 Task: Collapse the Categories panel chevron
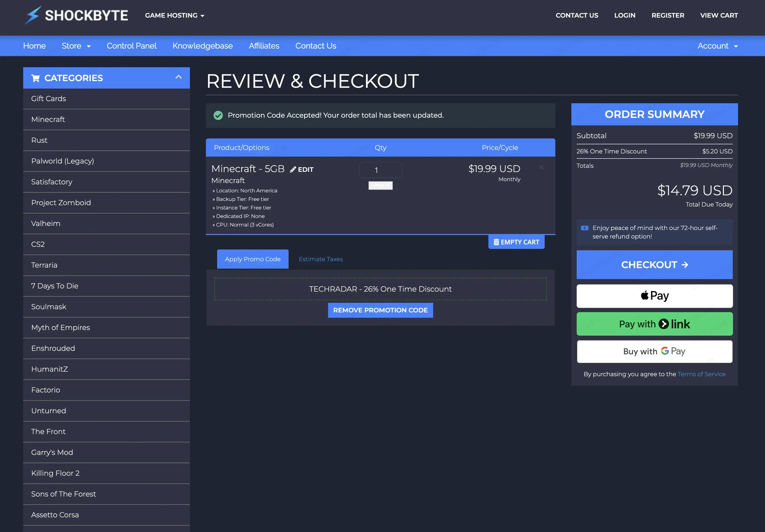[x=179, y=77]
